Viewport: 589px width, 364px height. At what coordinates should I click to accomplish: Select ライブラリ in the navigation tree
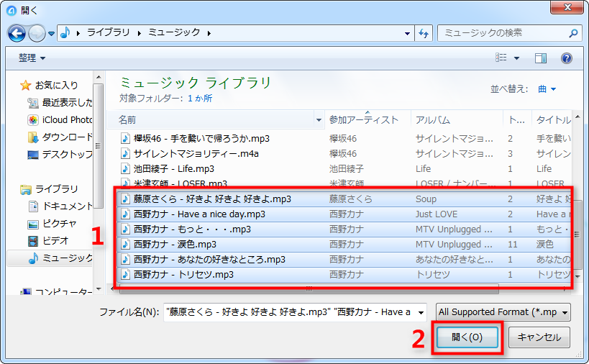pyautogui.click(x=56, y=188)
